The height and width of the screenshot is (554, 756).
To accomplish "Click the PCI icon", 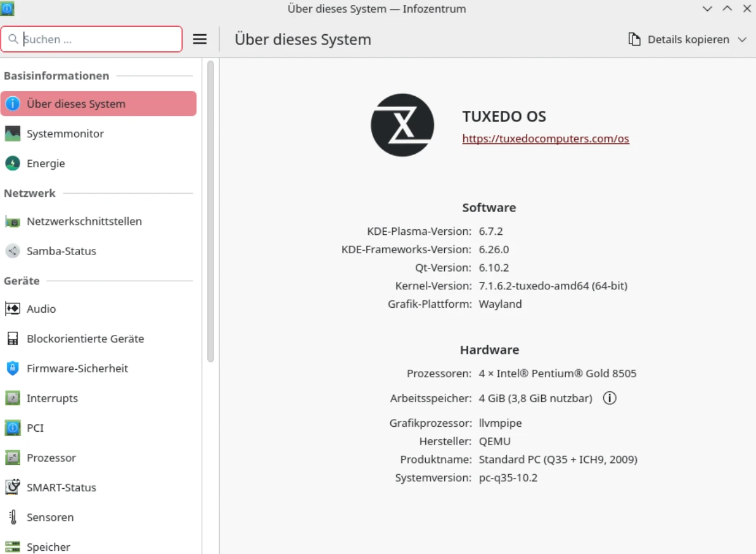I will (x=13, y=428).
